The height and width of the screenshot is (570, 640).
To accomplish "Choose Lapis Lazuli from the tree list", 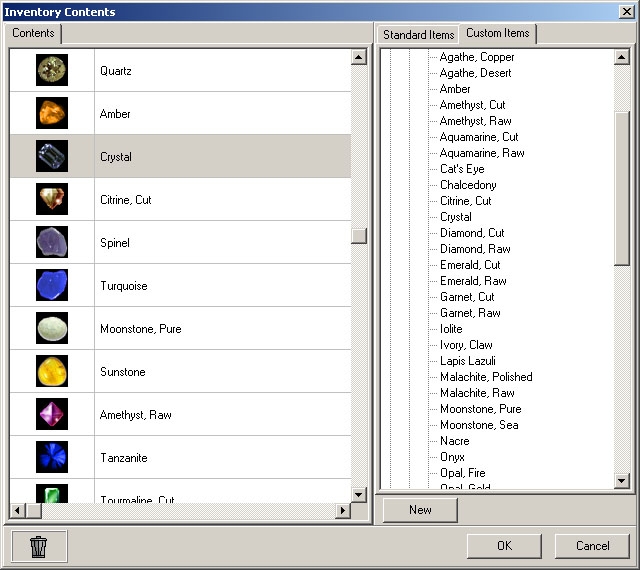I will click(x=467, y=361).
